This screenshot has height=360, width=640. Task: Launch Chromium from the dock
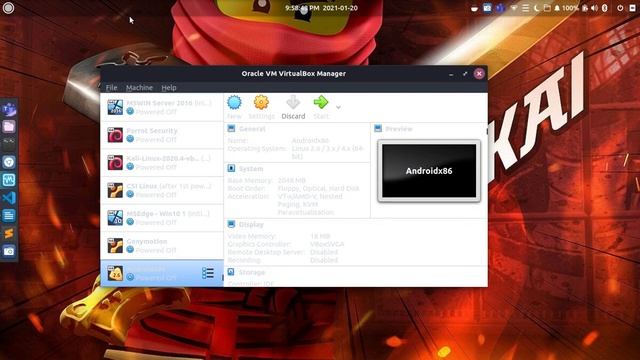(9, 162)
